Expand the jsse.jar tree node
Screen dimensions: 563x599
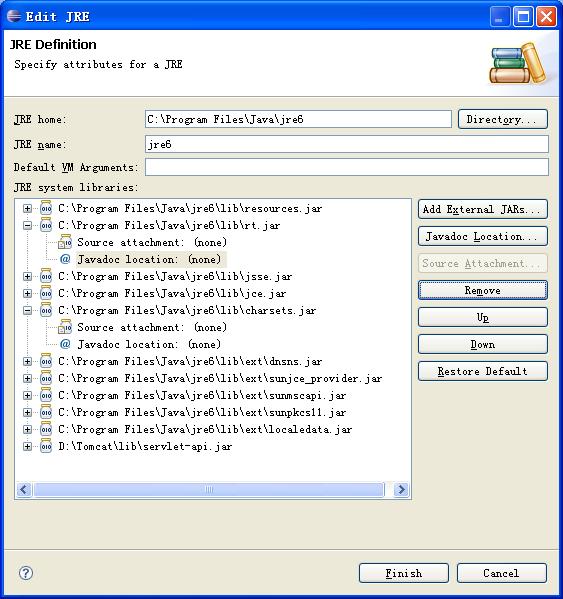coord(27,276)
